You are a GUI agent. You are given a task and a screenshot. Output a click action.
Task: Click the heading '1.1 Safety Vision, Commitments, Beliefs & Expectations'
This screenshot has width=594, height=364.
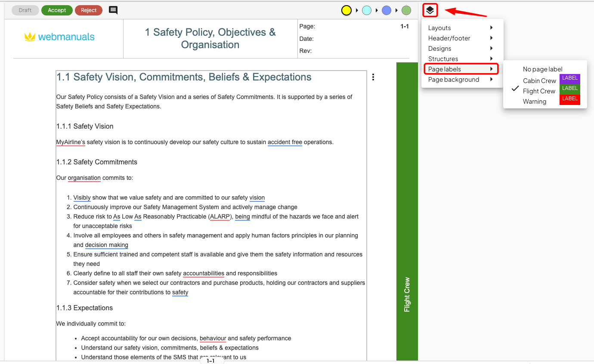coord(184,77)
